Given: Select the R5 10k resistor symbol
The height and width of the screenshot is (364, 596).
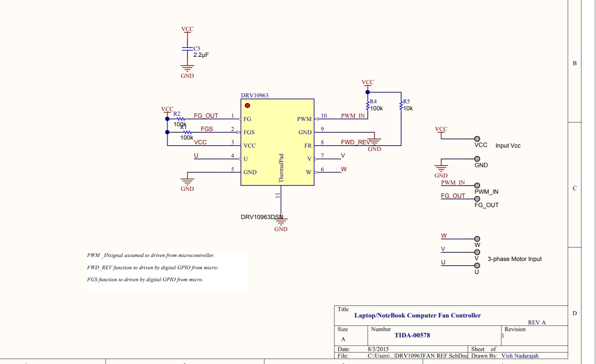Looking at the screenshot, I should (401, 106).
